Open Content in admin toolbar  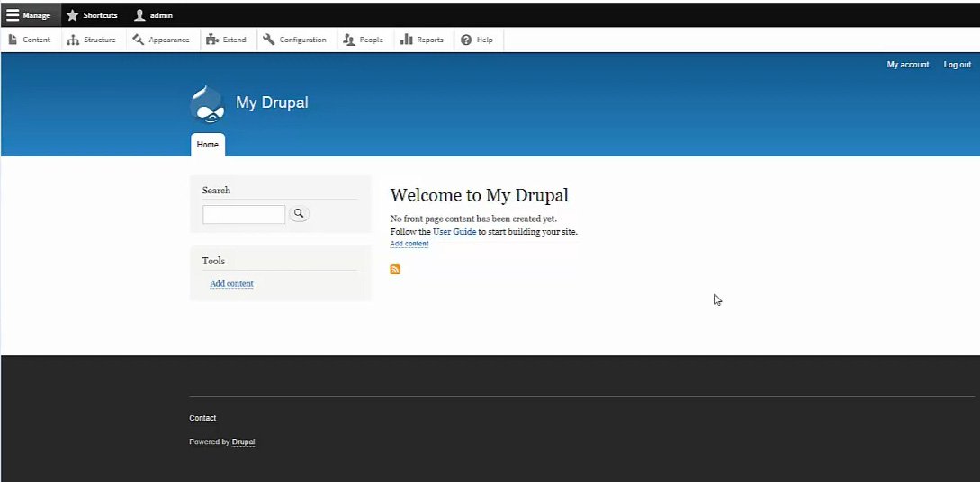click(30, 40)
